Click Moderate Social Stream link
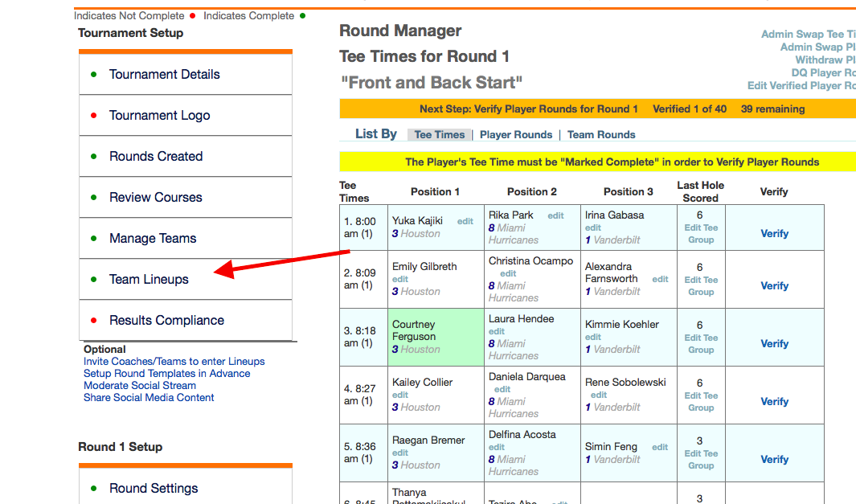Image resolution: width=856 pixels, height=504 pixels. pos(140,386)
